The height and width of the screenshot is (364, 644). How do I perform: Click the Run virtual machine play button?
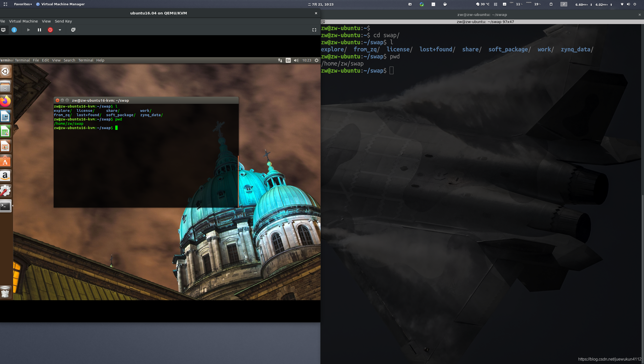click(28, 30)
